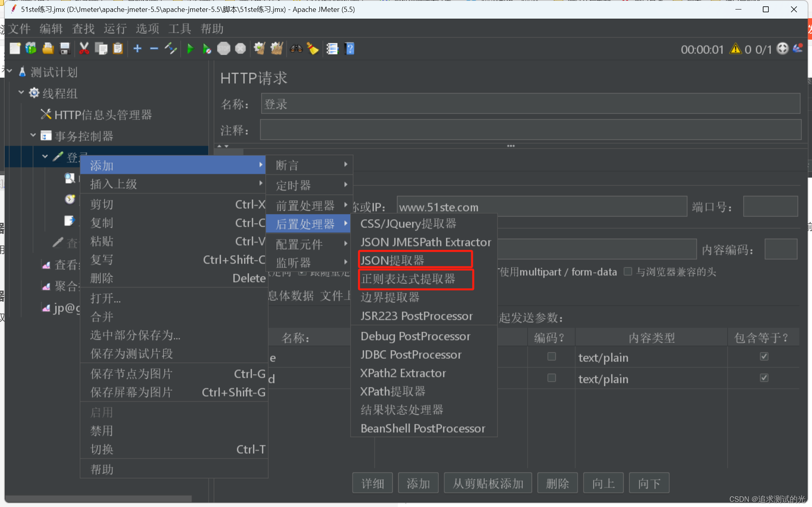The width and height of the screenshot is (812, 507).
Task: Create a new test plan with toolbar icon
Action: point(15,48)
